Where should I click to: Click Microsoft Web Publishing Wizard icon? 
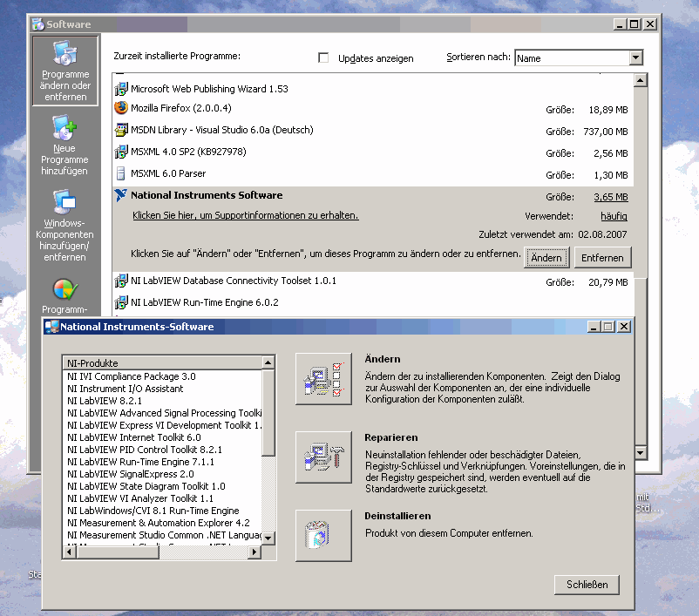coord(121,89)
